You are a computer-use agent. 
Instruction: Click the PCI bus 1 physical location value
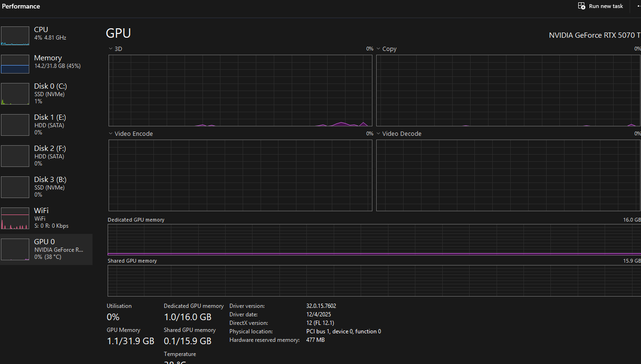pos(344,331)
